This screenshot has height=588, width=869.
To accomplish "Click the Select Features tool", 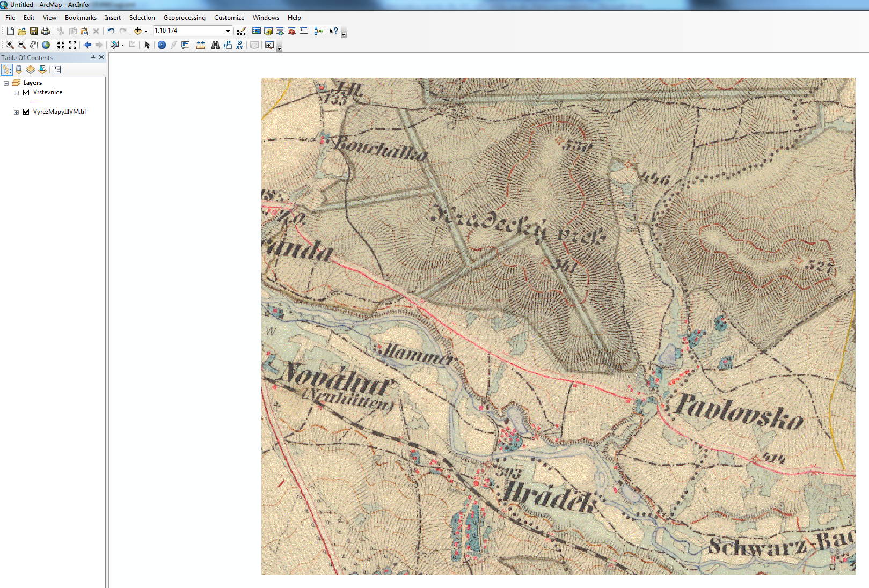I will 114,45.
